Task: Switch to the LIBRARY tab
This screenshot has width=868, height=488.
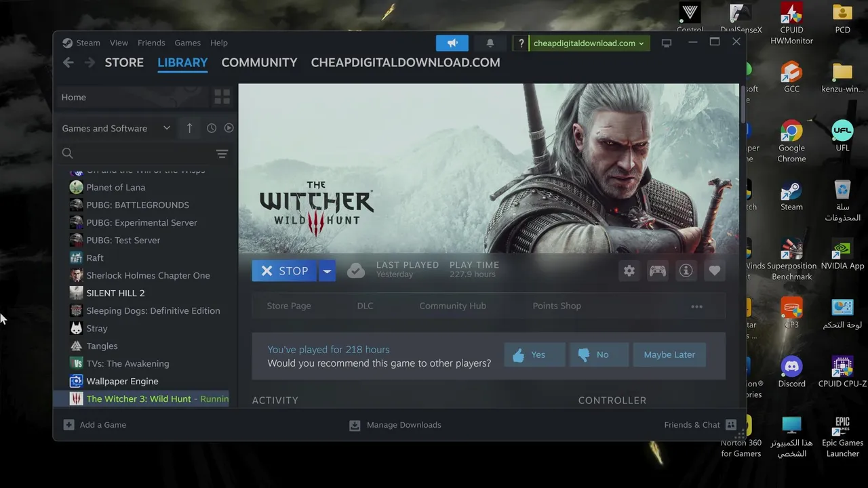Action: pyautogui.click(x=182, y=62)
